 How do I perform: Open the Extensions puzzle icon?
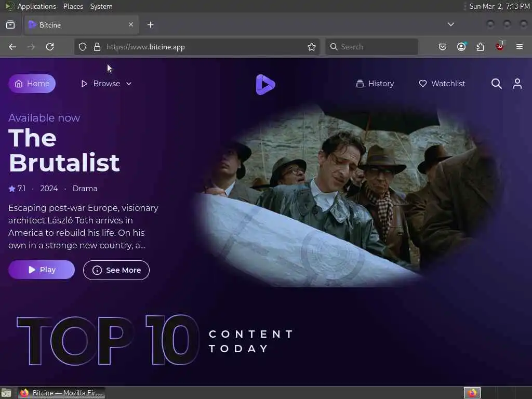pyautogui.click(x=481, y=47)
